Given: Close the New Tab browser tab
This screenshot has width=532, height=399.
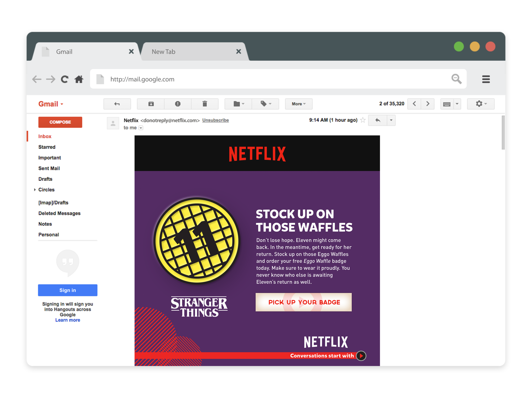Looking at the screenshot, I should [x=239, y=51].
